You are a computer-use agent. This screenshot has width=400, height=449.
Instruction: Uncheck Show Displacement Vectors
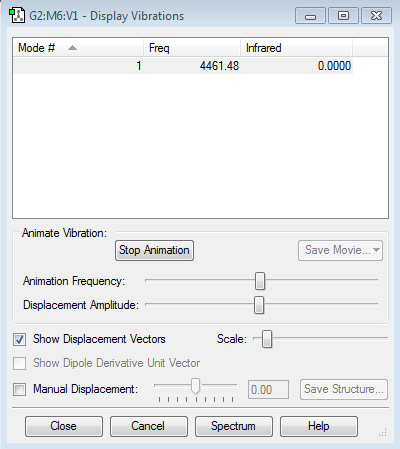click(x=19, y=339)
